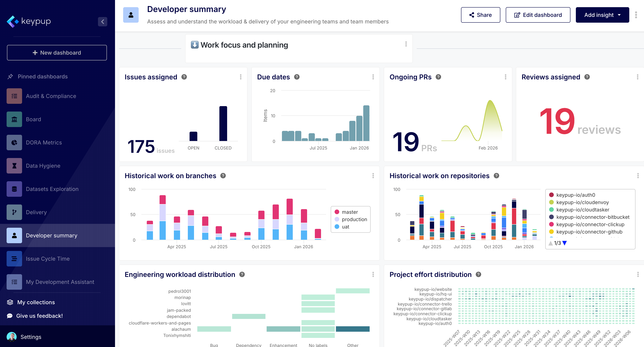Click the help icon beside Ongoing PRs
644x347 pixels.
(x=438, y=77)
